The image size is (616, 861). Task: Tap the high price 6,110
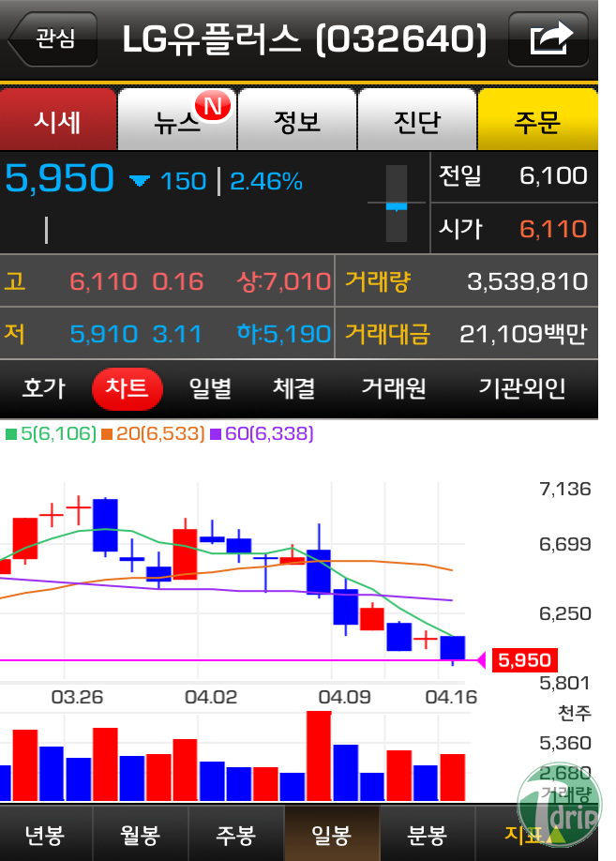pyautogui.click(x=104, y=281)
